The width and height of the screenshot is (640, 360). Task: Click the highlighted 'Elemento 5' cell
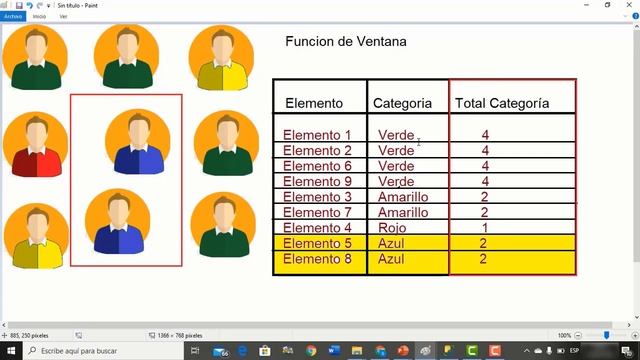(x=317, y=244)
